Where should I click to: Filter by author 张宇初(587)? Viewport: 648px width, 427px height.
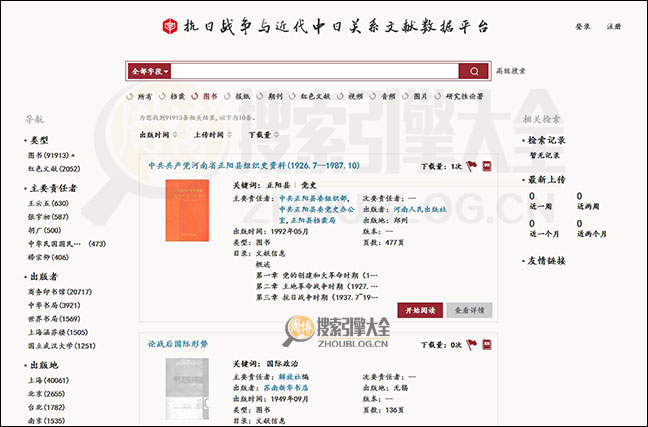click(48, 217)
